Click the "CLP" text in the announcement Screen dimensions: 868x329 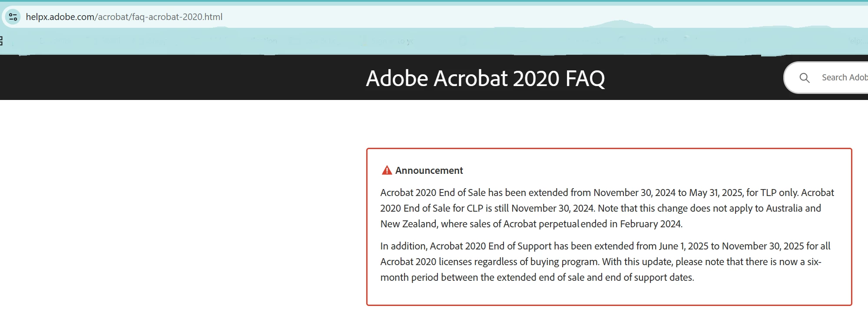coord(475,208)
